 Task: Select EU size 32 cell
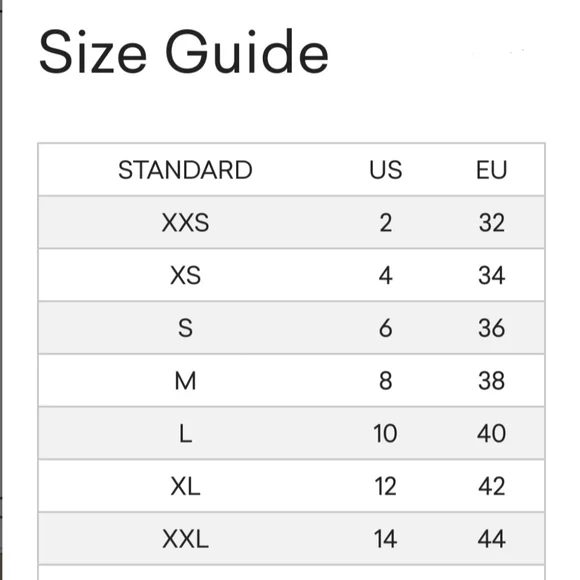(492, 223)
